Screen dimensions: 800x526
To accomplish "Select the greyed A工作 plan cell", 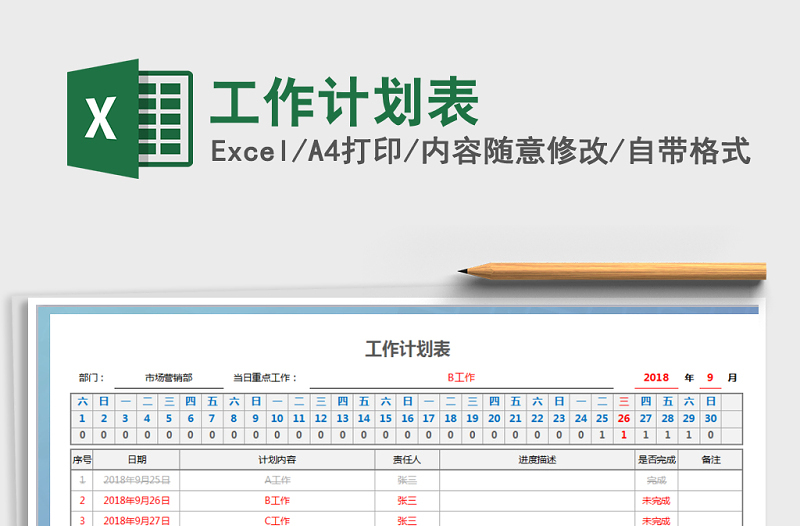I will click(277, 480).
